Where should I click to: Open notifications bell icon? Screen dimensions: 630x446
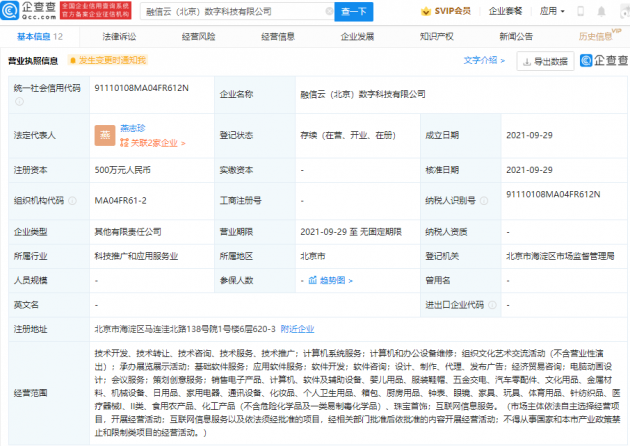(x=601, y=12)
